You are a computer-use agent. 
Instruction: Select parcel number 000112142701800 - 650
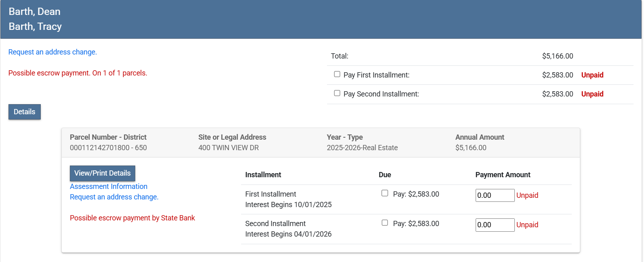(x=108, y=148)
